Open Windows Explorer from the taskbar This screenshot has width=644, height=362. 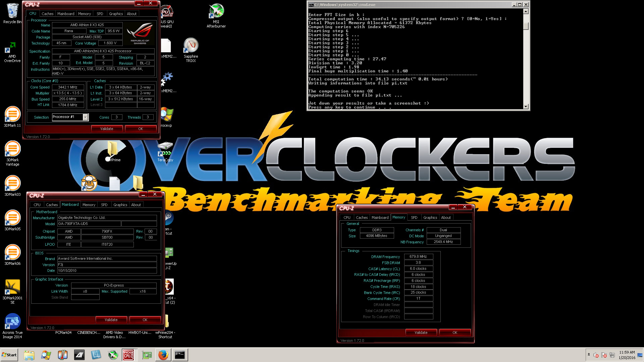(x=29, y=355)
